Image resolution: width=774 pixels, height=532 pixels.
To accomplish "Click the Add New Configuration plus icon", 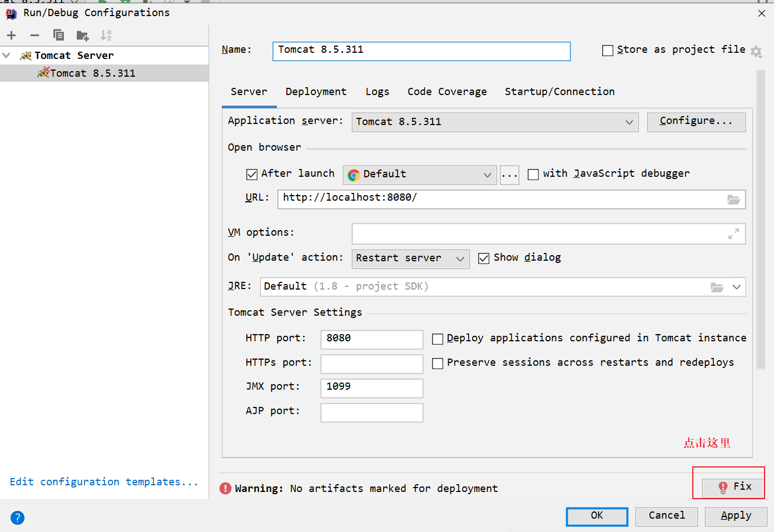I will [x=12, y=36].
